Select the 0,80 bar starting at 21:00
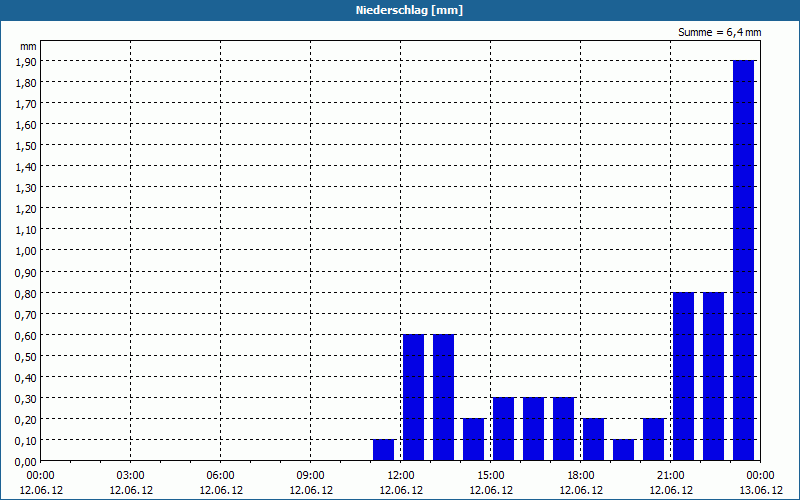 pos(684,377)
